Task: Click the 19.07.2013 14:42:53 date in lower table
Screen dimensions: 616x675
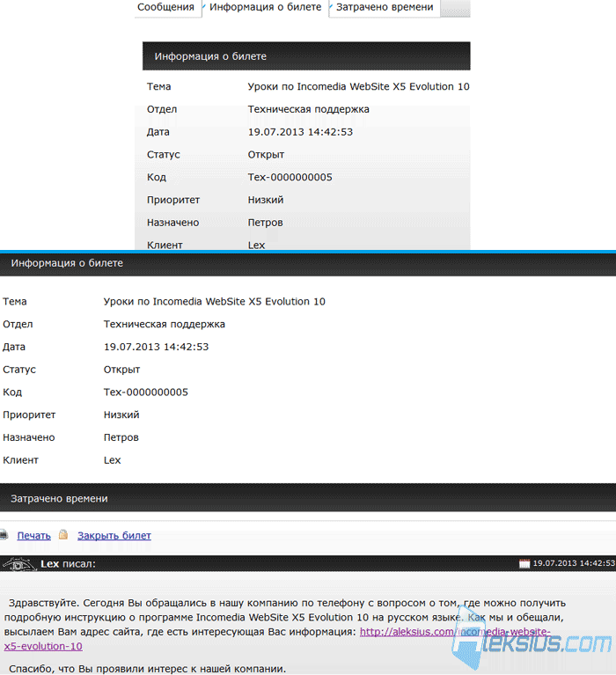Action: point(157,347)
